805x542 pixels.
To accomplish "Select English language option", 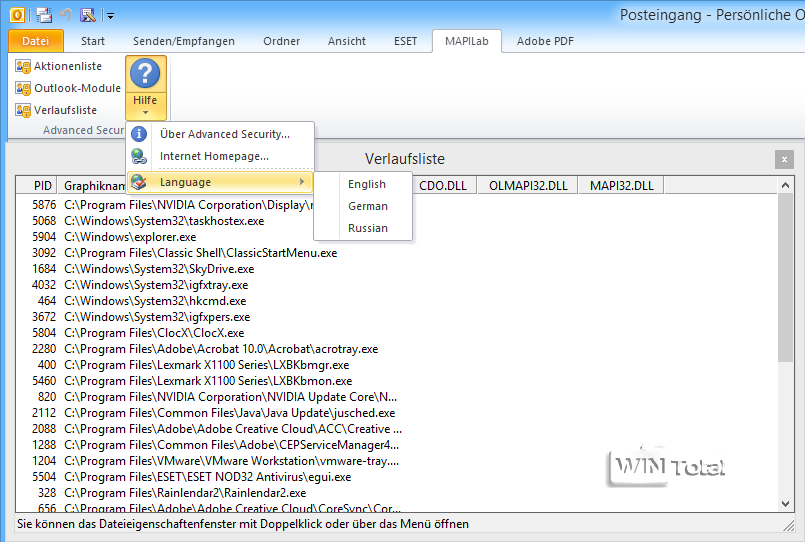I will [363, 184].
